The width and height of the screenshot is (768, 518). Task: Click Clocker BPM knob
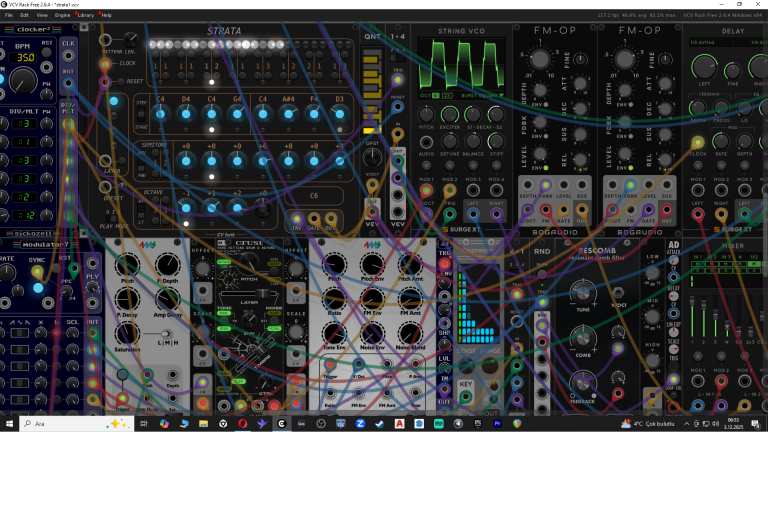tap(23, 80)
